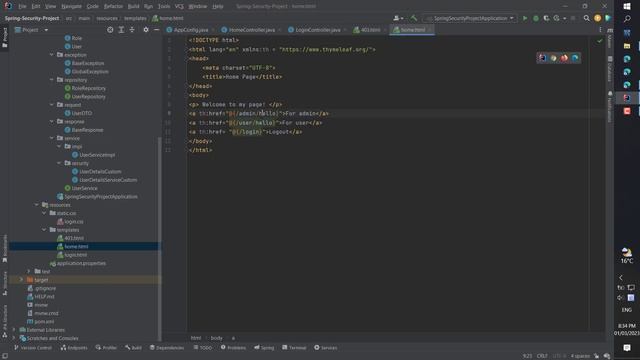The image size is (640, 360).
Task: Open File Explorer on the taskbar
Action: [x=627, y=46]
